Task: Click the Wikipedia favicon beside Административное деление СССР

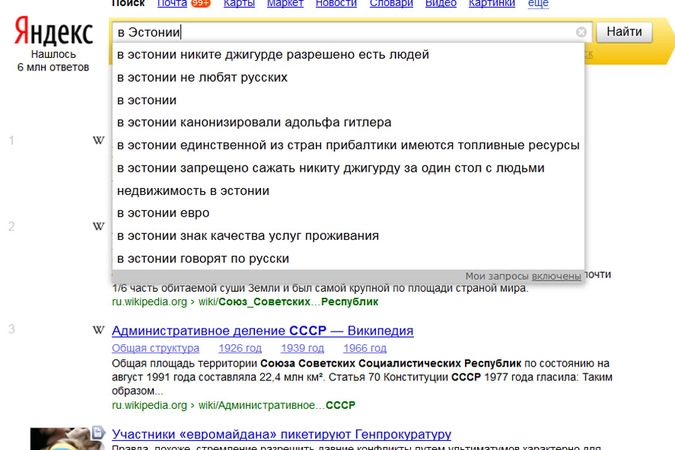Action: click(98, 330)
